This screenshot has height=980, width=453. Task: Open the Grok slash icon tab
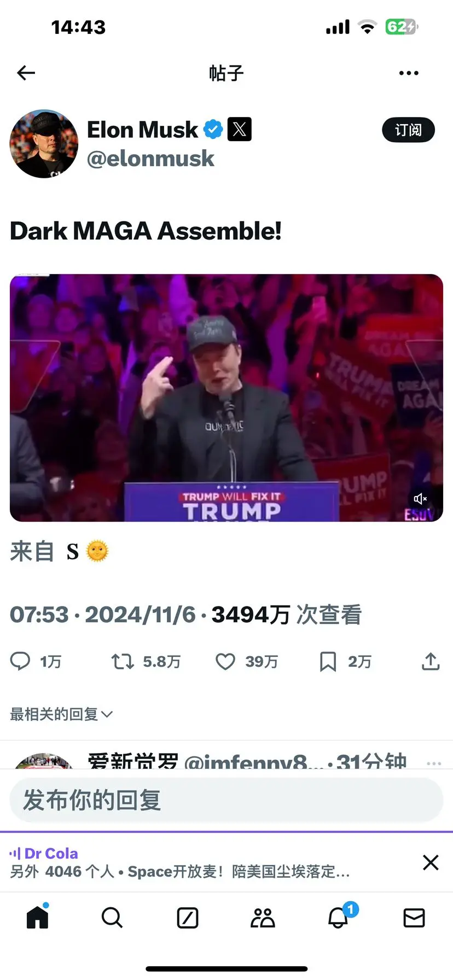tap(188, 918)
